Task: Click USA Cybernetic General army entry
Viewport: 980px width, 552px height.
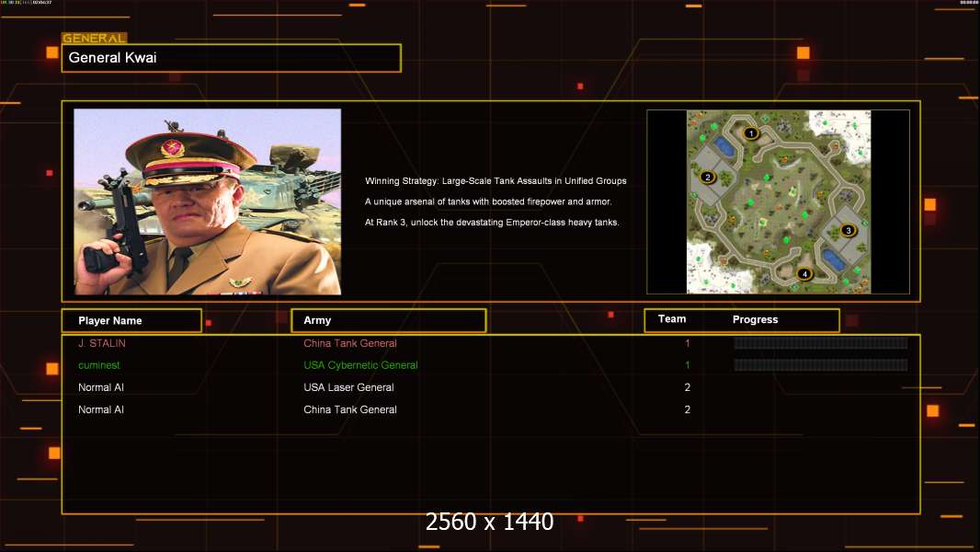Action: [360, 365]
